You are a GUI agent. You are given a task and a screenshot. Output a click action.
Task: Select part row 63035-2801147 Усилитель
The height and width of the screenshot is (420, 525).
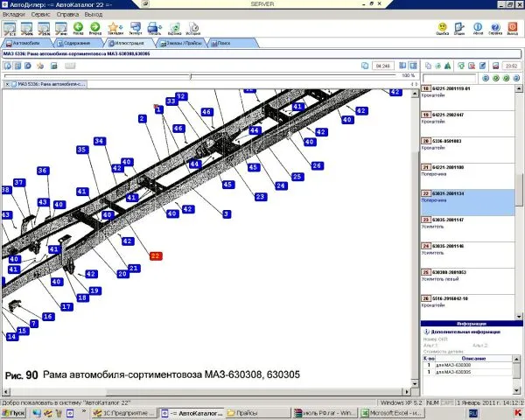[x=468, y=228]
